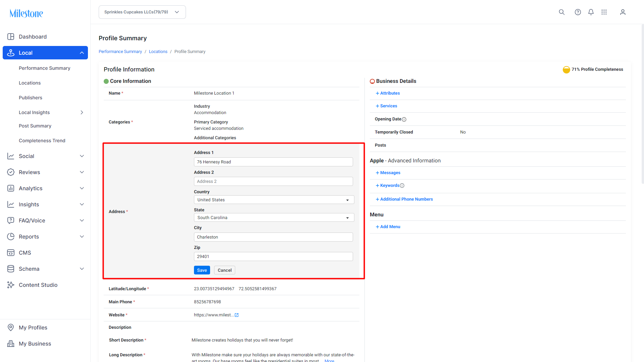Save the address changes
Image resolution: width=644 pixels, height=362 pixels.
202,270
